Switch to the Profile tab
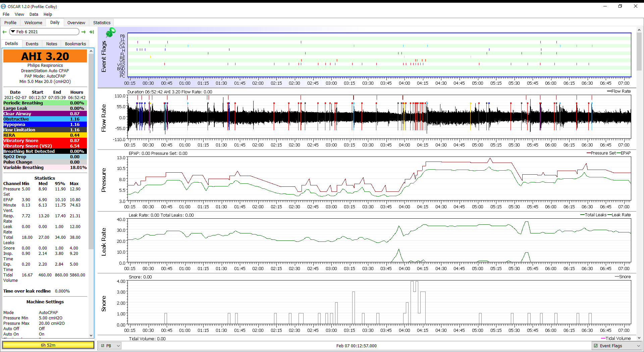644x352 pixels. click(x=10, y=23)
